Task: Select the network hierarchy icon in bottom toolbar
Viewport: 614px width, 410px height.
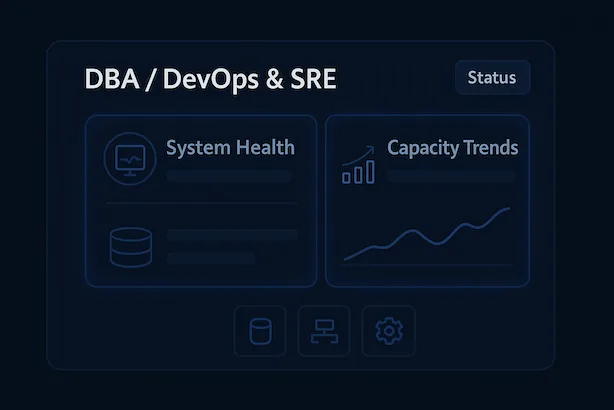Action: 324,331
